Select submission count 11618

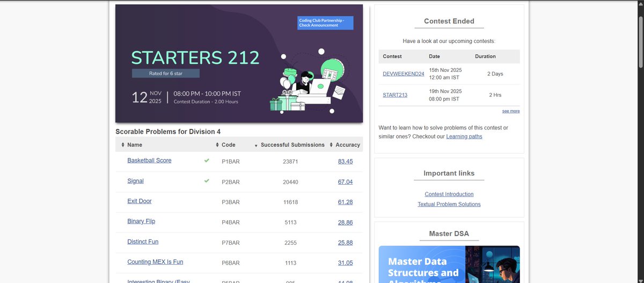coord(290,202)
